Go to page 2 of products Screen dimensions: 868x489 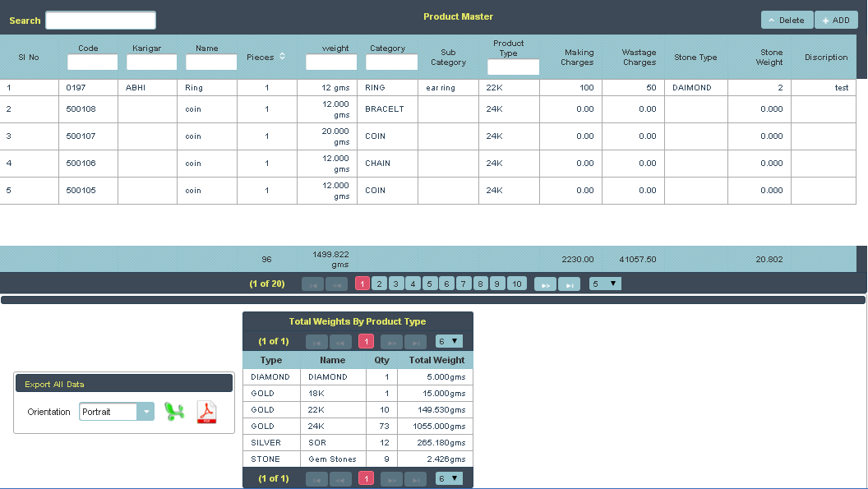[379, 284]
